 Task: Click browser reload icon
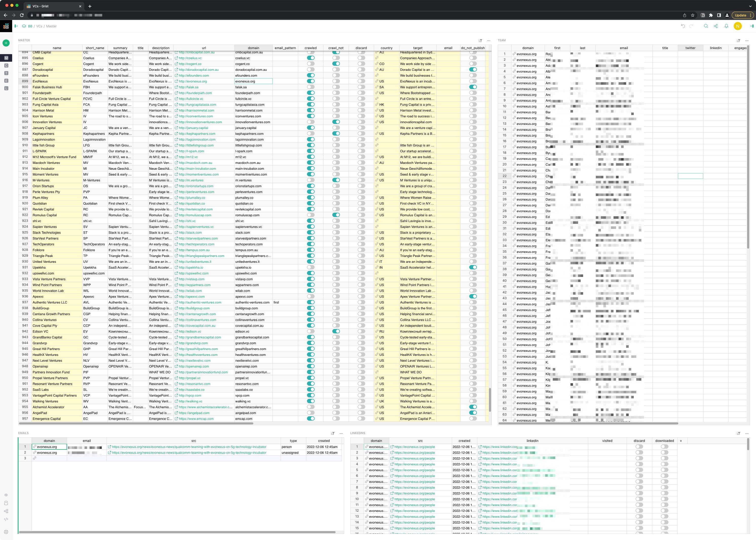22,15
